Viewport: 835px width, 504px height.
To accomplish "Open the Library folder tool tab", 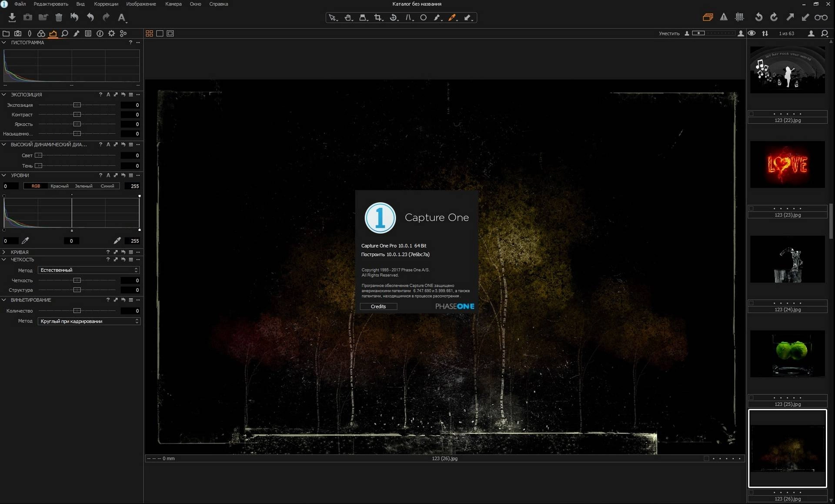I will 6,33.
